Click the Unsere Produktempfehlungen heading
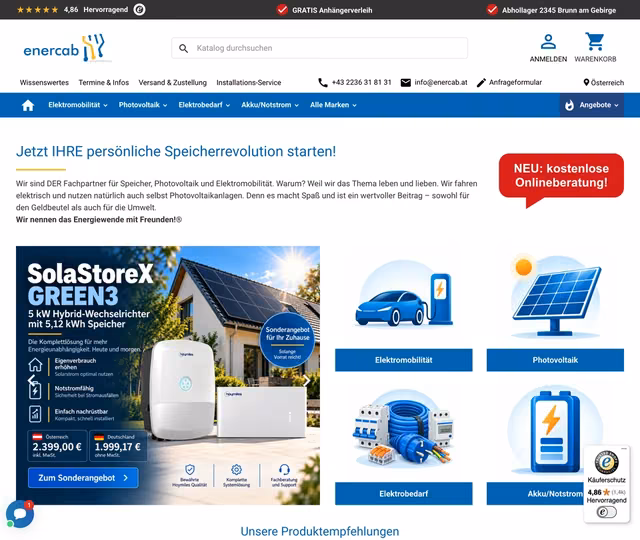640x540 pixels. pos(320,531)
